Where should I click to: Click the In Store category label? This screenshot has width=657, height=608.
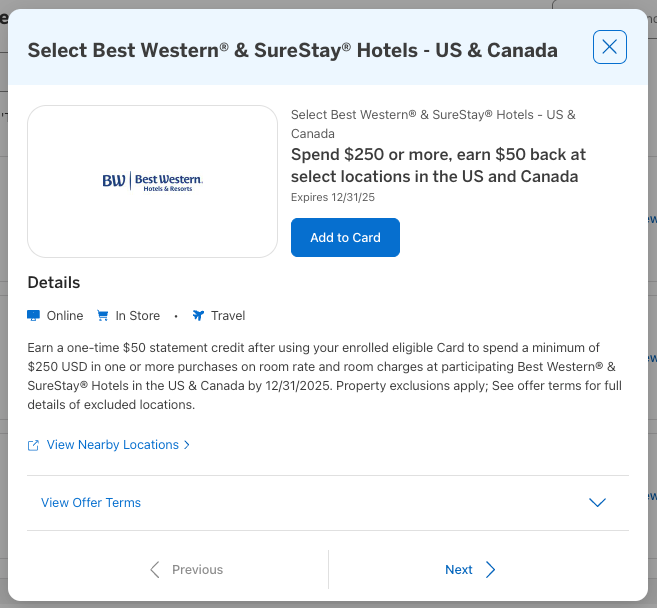pos(137,316)
